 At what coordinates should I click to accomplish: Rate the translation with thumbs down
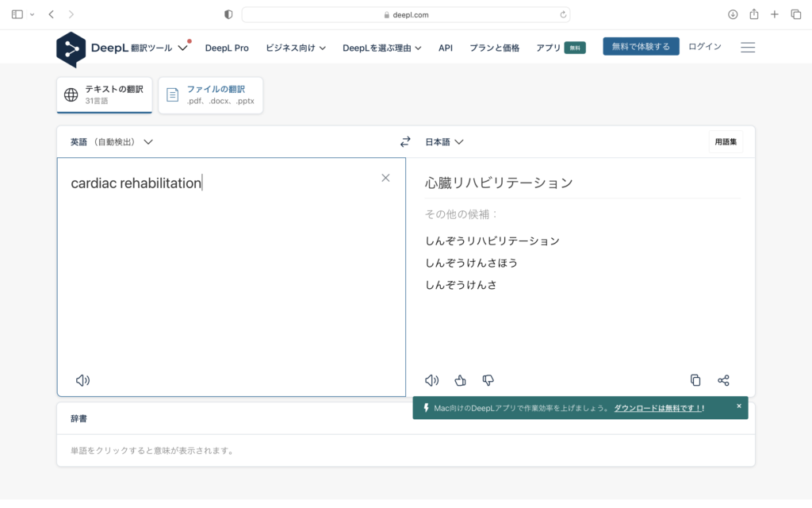[x=488, y=380]
